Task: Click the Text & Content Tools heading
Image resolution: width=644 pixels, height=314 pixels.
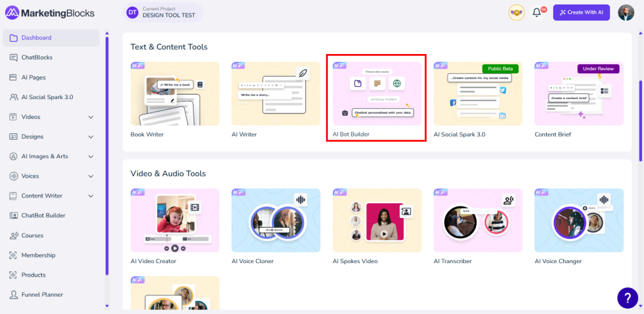Action: pyautogui.click(x=169, y=47)
